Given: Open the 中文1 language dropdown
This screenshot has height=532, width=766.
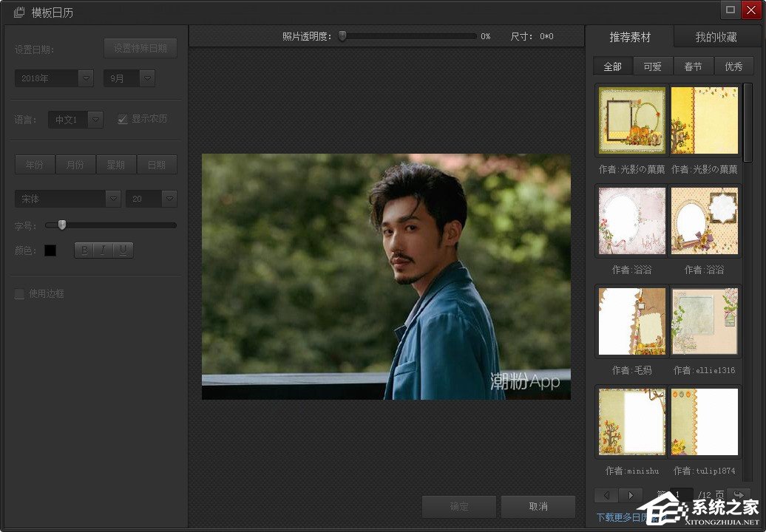Looking at the screenshot, I should coord(95,119).
